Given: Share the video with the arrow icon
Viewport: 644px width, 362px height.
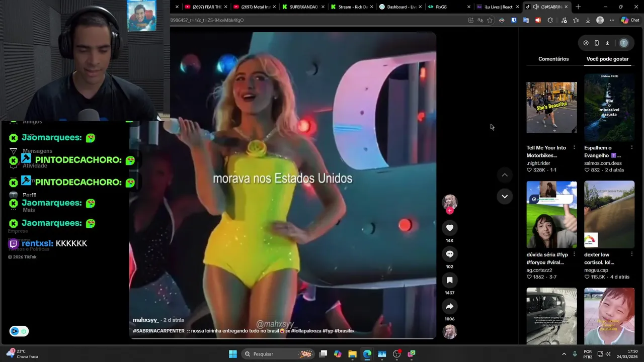Looking at the screenshot, I should (449, 306).
